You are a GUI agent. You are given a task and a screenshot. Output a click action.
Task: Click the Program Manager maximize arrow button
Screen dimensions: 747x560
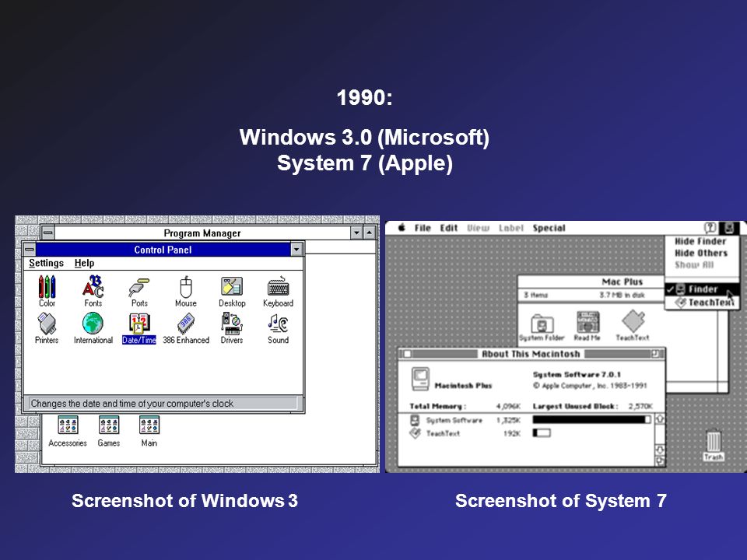click(370, 233)
